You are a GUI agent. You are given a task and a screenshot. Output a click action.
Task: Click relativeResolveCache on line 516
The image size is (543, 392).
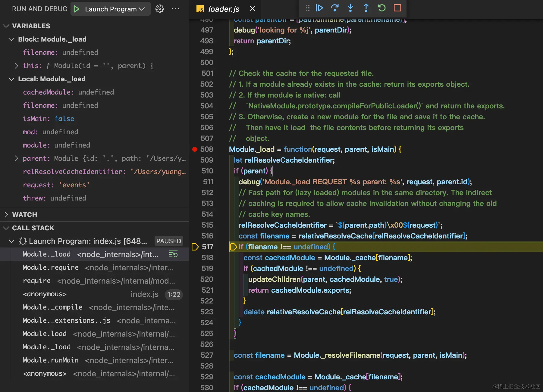pos(335,236)
